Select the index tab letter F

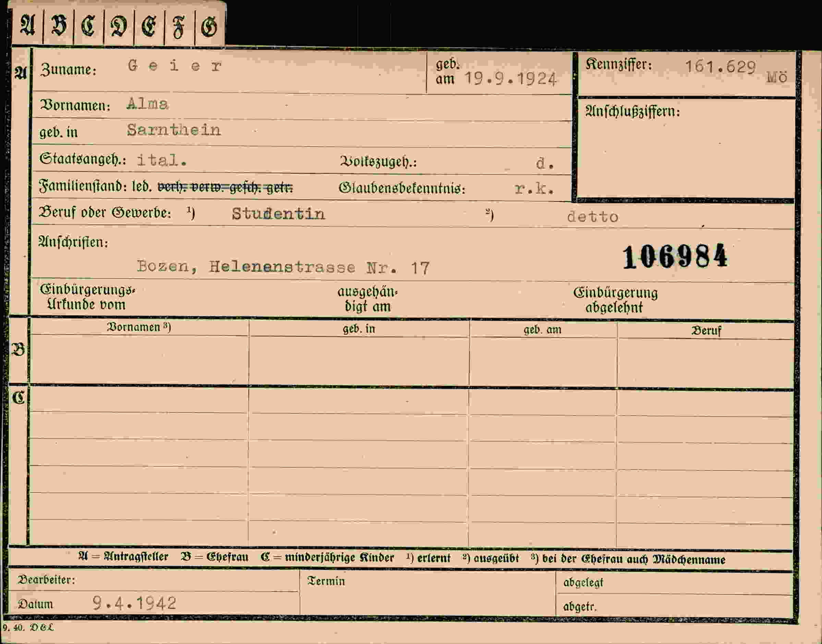(x=179, y=28)
